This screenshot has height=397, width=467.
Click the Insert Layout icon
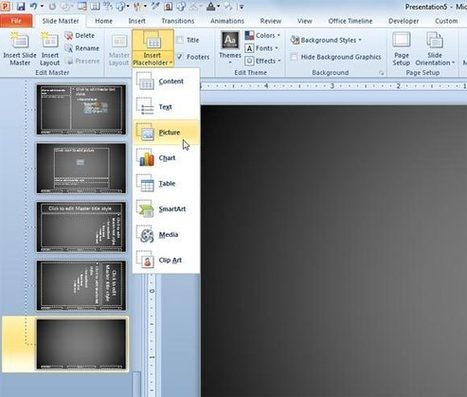(x=49, y=41)
